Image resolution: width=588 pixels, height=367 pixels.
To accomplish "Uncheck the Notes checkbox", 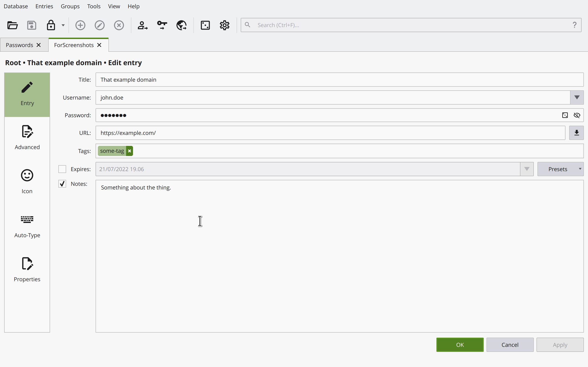I will (62, 184).
